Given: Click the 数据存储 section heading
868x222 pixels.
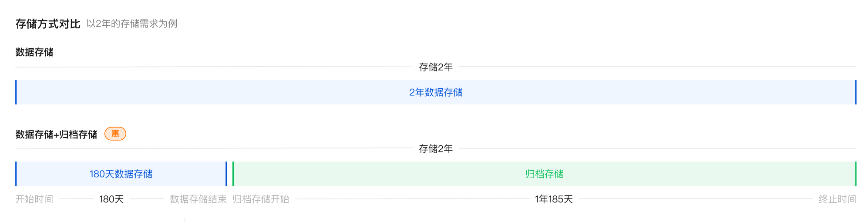Looking at the screenshot, I should pos(34,52).
